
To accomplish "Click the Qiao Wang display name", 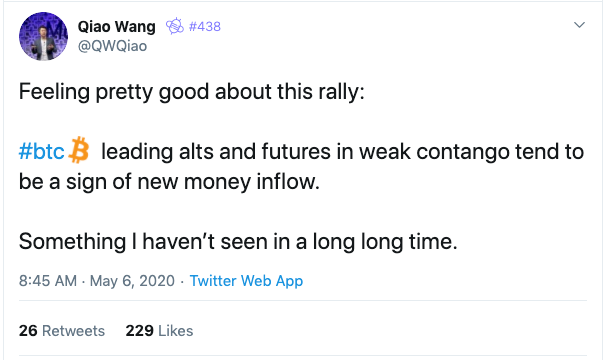I will 117,27.
